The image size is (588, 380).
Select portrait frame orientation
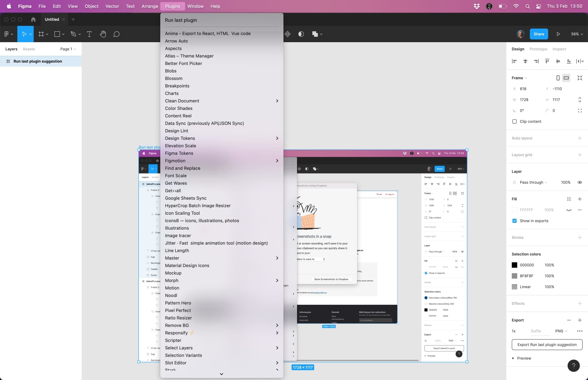[558, 78]
